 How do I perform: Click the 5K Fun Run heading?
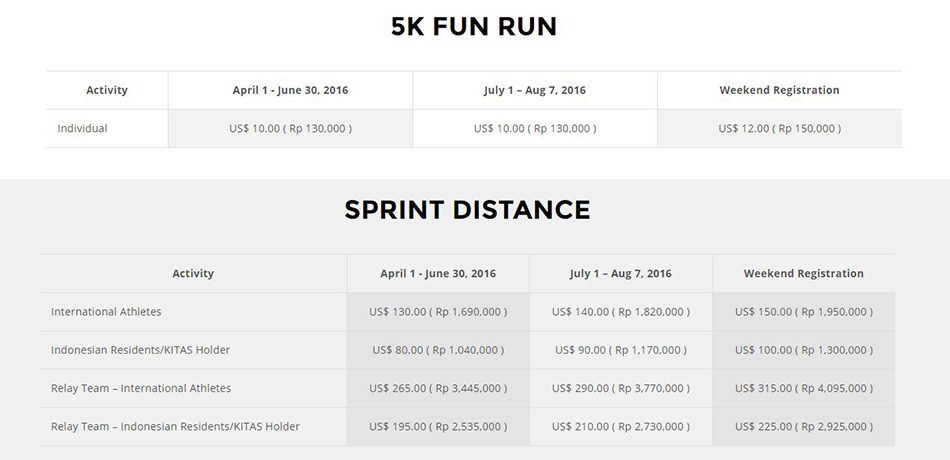click(x=474, y=27)
